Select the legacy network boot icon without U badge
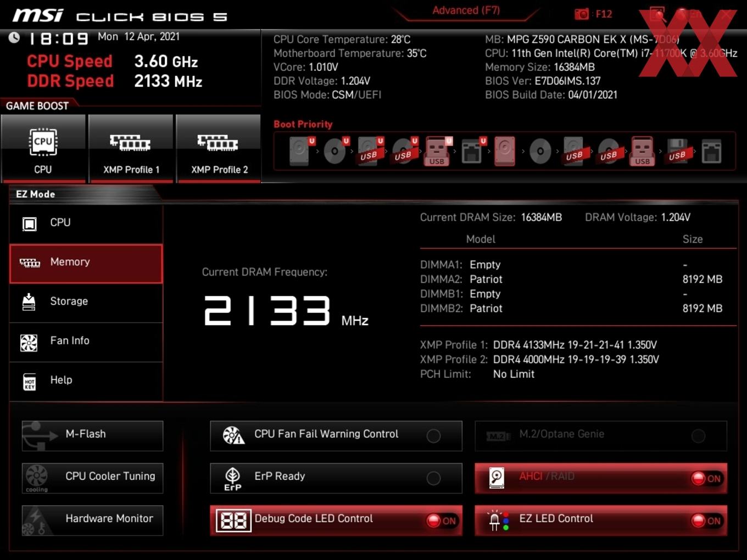This screenshot has width=747, height=560. point(711,152)
